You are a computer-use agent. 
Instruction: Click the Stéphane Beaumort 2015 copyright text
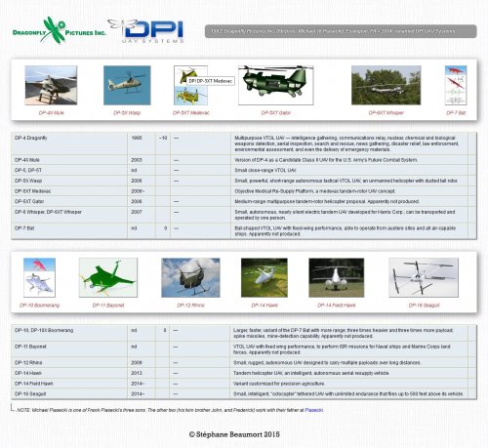click(x=234, y=434)
